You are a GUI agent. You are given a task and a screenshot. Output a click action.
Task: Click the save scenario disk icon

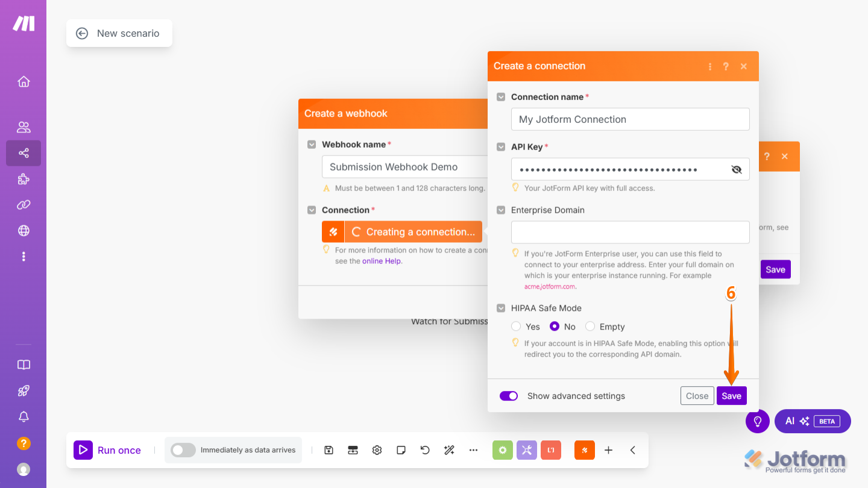pyautogui.click(x=329, y=450)
